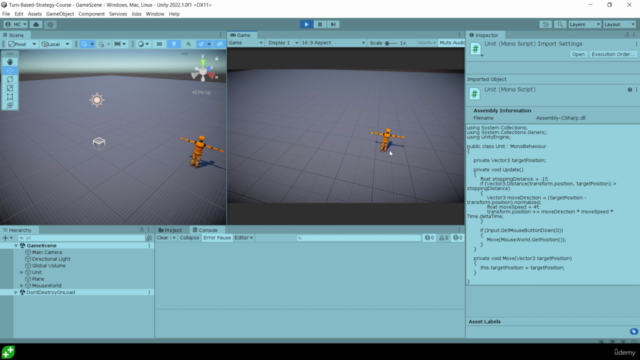Open GameScene row options menu

coord(149,246)
